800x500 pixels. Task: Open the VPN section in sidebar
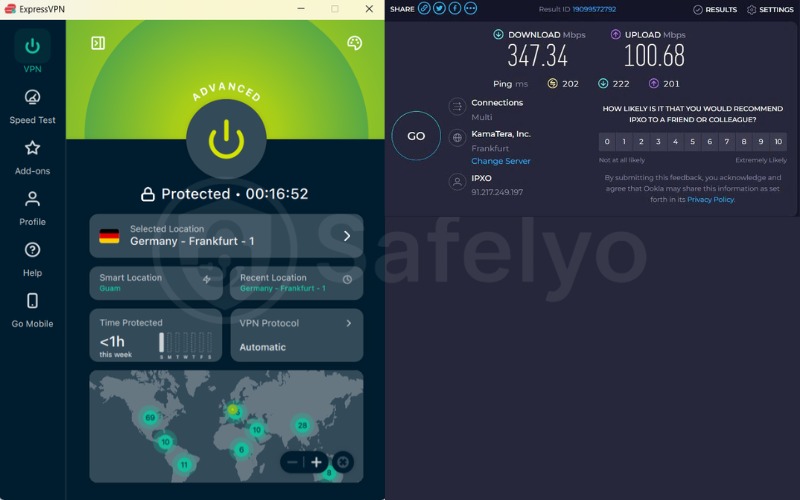click(x=32, y=52)
